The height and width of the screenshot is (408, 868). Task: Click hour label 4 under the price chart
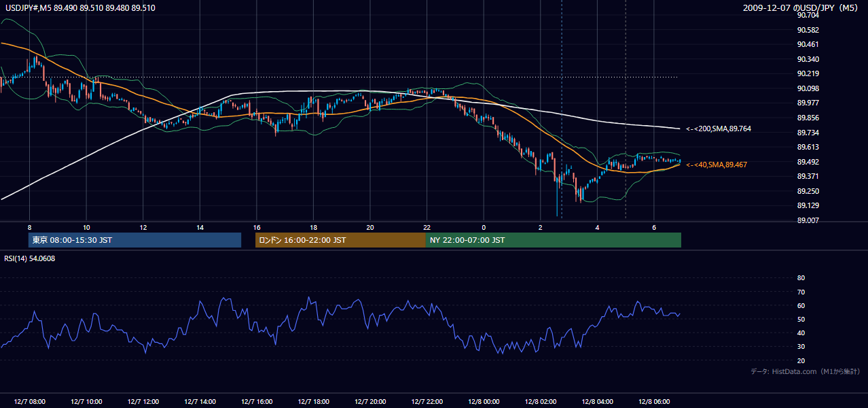(x=597, y=227)
